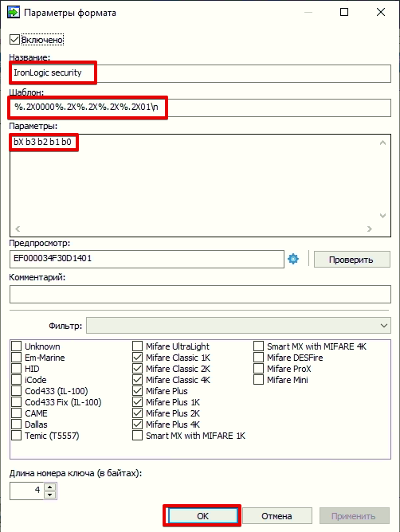Click into the Шаблон template field
The height and width of the screenshot is (532, 400).
[200, 108]
